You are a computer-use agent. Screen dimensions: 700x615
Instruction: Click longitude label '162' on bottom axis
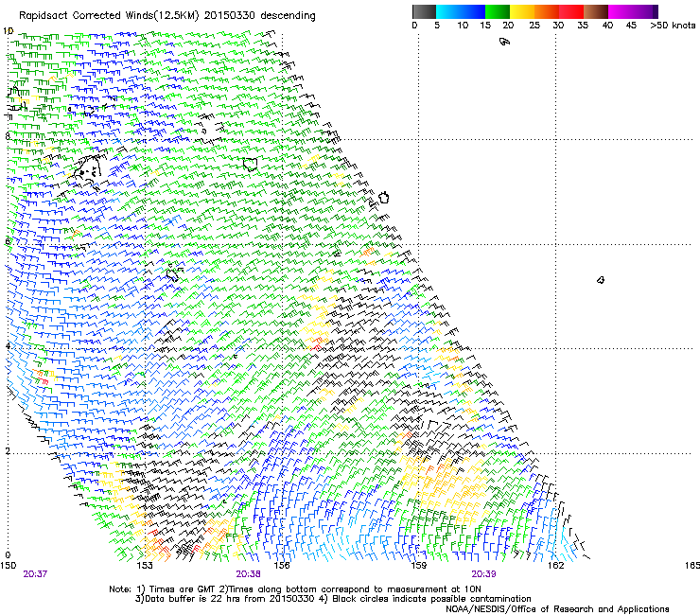(x=556, y=566)
